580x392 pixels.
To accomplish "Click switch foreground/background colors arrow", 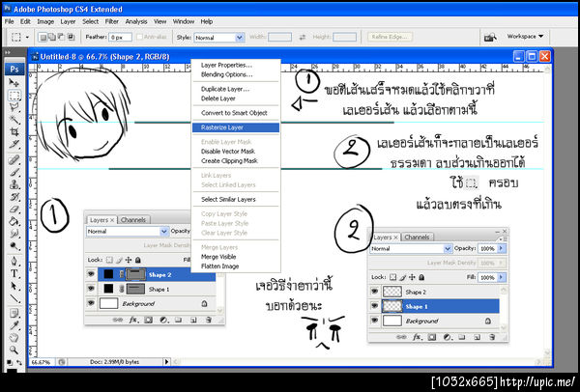I will tap(19, 362).
